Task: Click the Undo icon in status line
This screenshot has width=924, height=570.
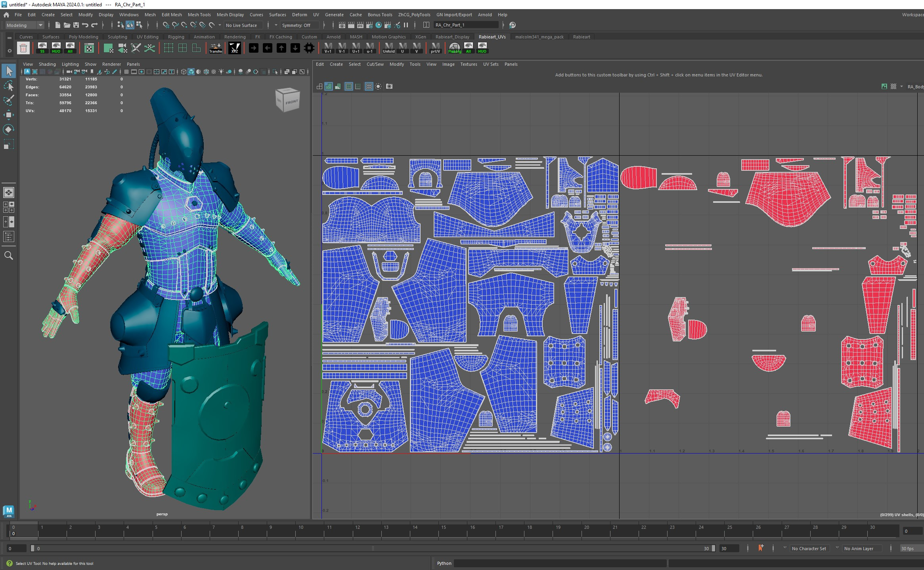Action: (85, 25)
